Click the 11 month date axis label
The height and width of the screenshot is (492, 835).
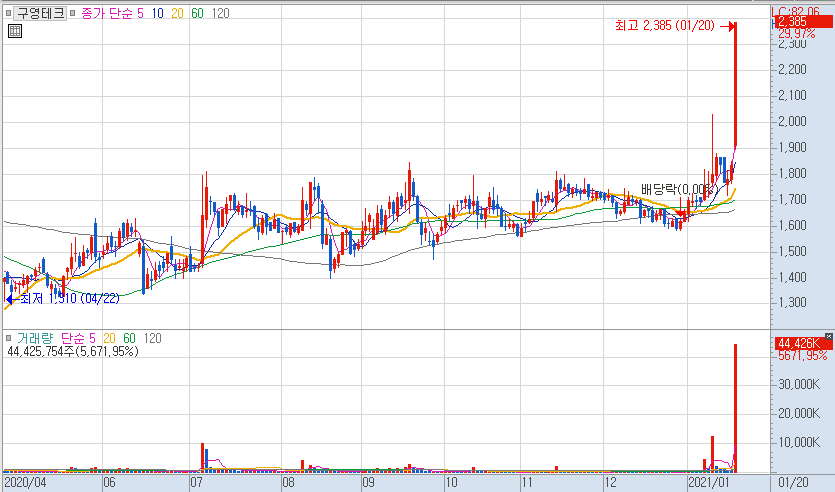click(x=527, y=483)
